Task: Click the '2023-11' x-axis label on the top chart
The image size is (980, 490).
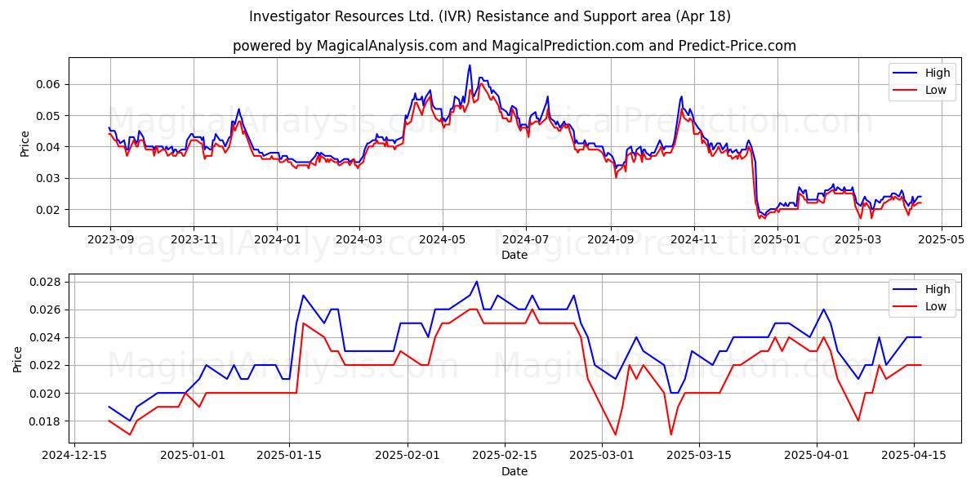Action: tap(193, 240)
